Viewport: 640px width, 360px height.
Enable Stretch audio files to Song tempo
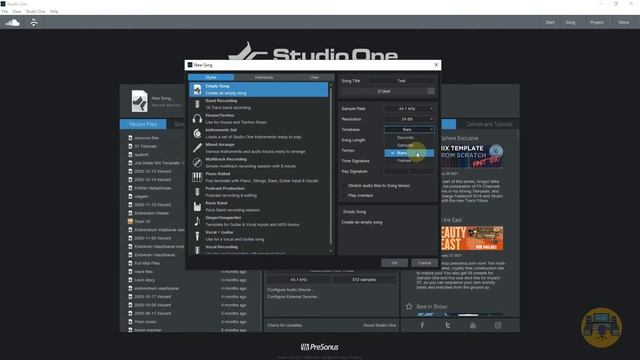344,185
